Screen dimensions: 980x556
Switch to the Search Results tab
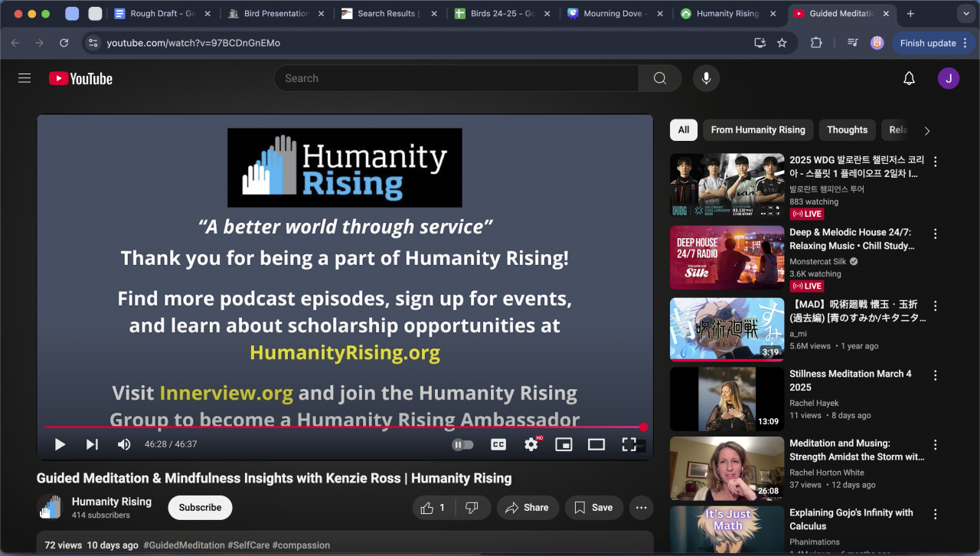(x=389, y=14)
